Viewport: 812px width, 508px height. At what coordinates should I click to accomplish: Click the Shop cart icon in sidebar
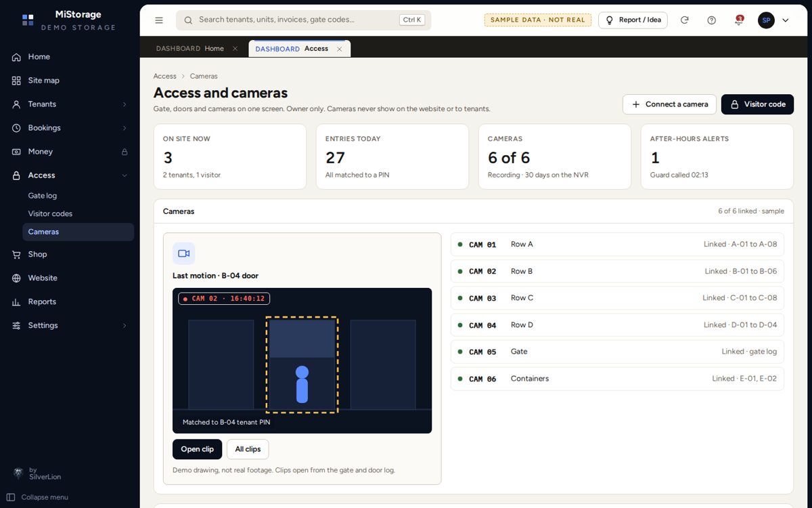click(x=16, y=255)
